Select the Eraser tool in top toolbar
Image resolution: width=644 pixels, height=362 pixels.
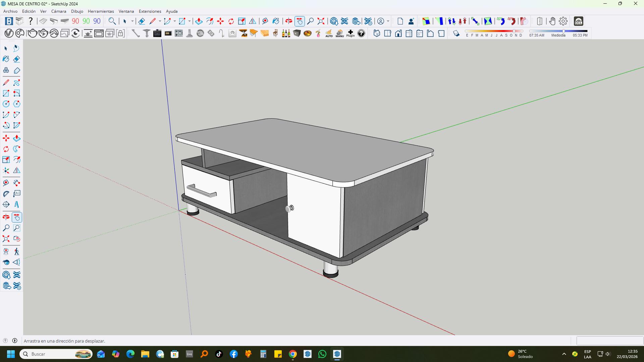[x=142, y=21]
